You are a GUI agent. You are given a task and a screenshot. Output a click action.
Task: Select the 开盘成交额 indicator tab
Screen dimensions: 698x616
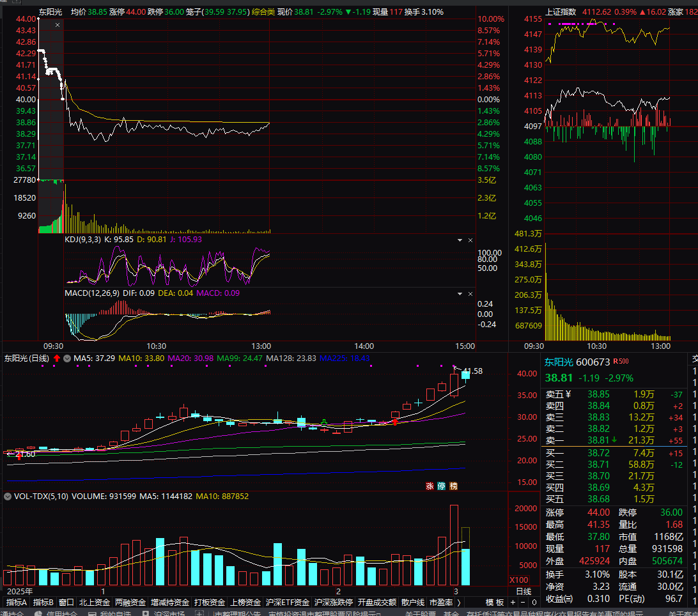[377, 602]
